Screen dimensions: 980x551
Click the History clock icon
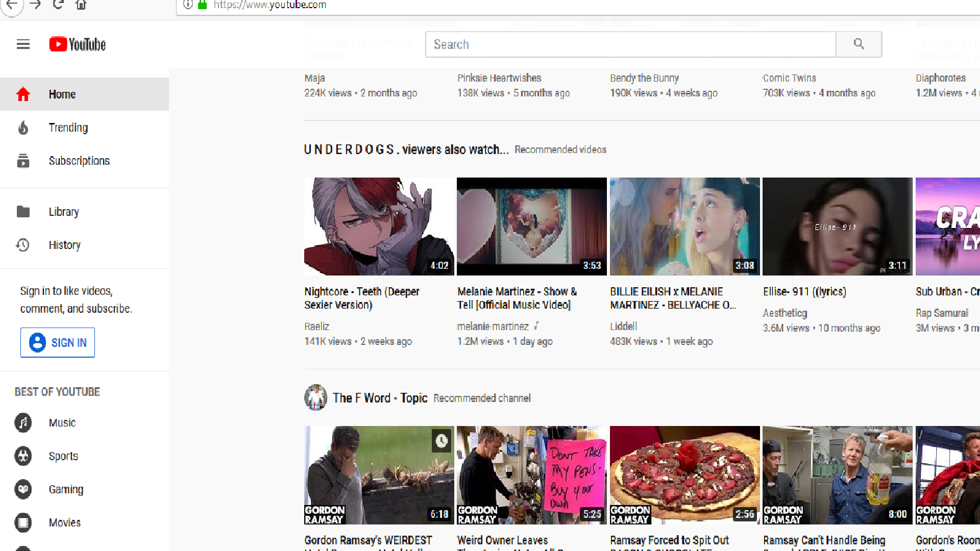[23, 245]
